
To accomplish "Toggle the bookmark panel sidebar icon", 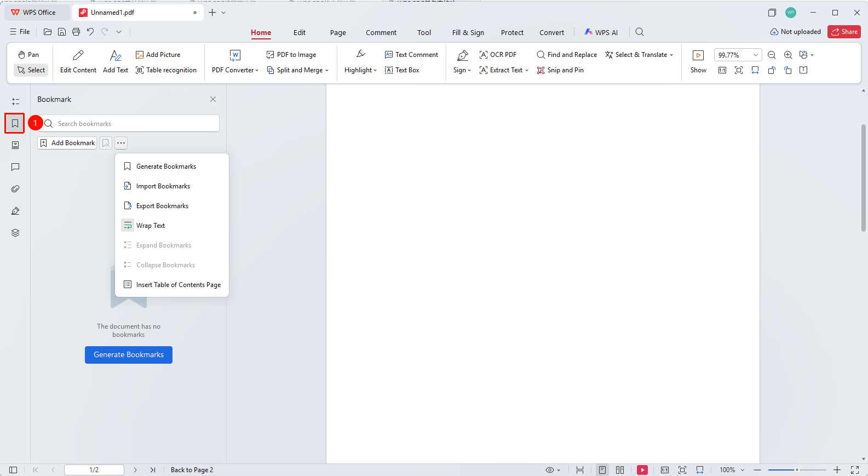I will pyautogui.click(x=15, y=123).
